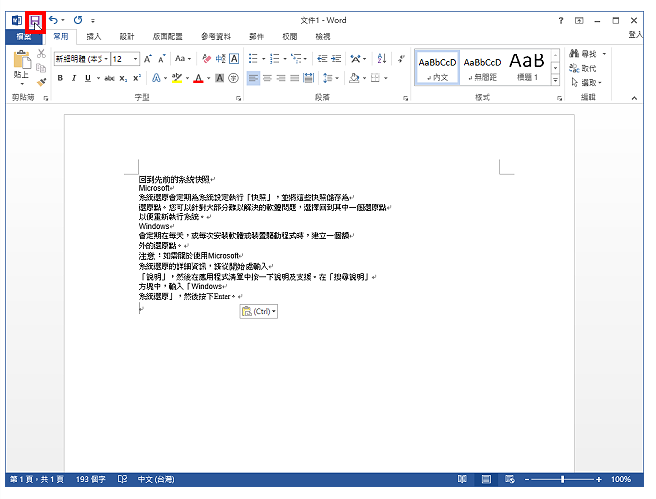Toggle character shading
The height and width of the screenshot is (499, 656).
click(x=220, y=78)
